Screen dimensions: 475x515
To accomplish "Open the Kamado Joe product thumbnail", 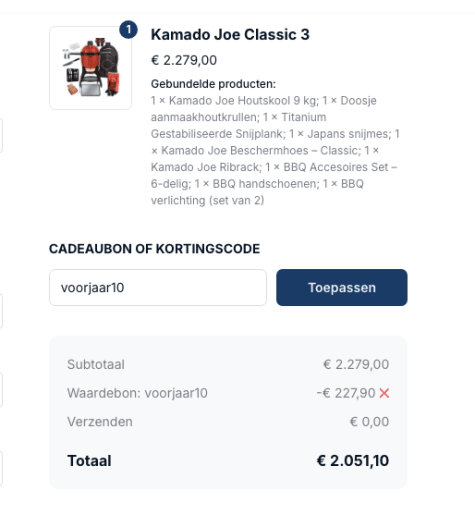I will point(90,68).
